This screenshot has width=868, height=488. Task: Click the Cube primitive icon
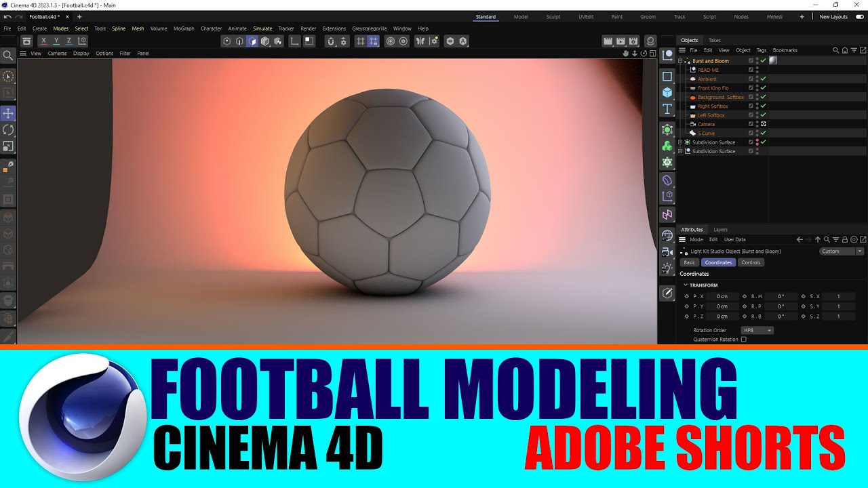(x=667, y=93)
